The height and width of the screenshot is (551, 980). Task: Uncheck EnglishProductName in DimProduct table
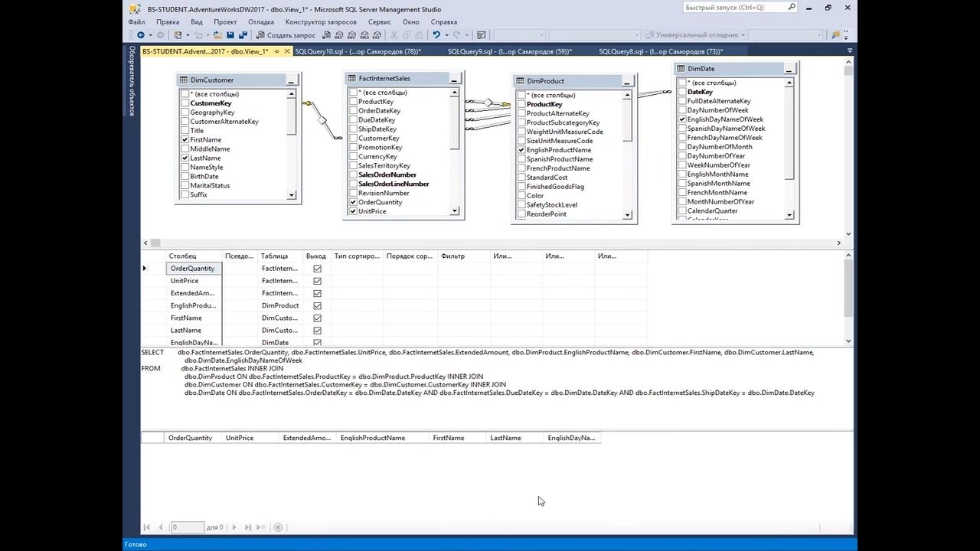[521, 150]
